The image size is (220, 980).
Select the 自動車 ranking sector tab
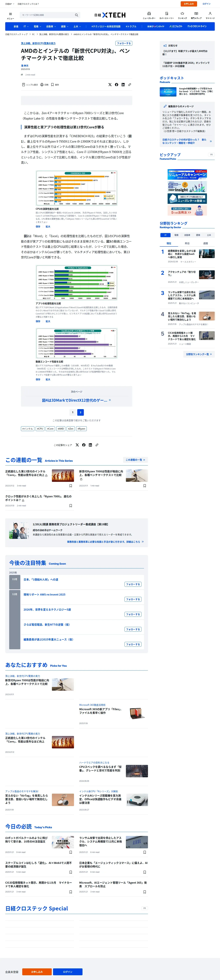(187, 235)
